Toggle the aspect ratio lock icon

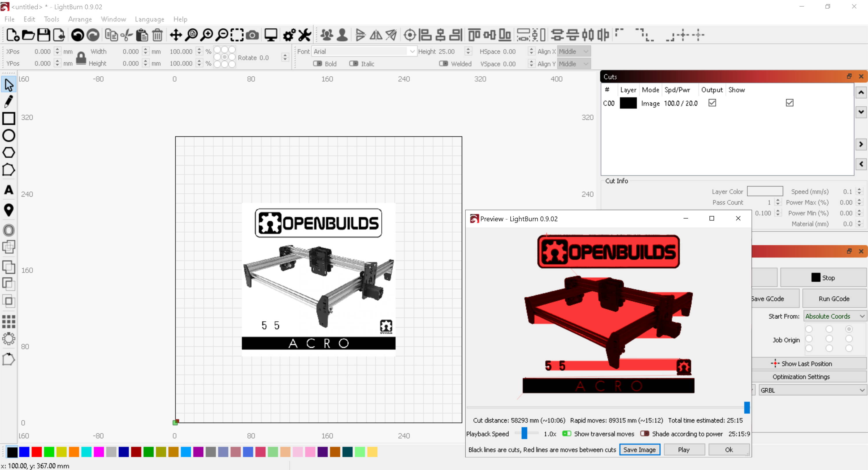tap(81, 58)
